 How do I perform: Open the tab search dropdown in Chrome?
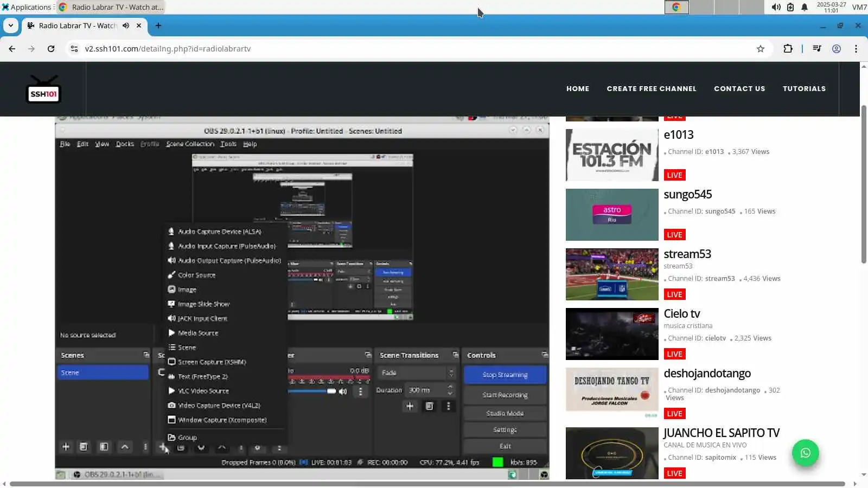11,25
